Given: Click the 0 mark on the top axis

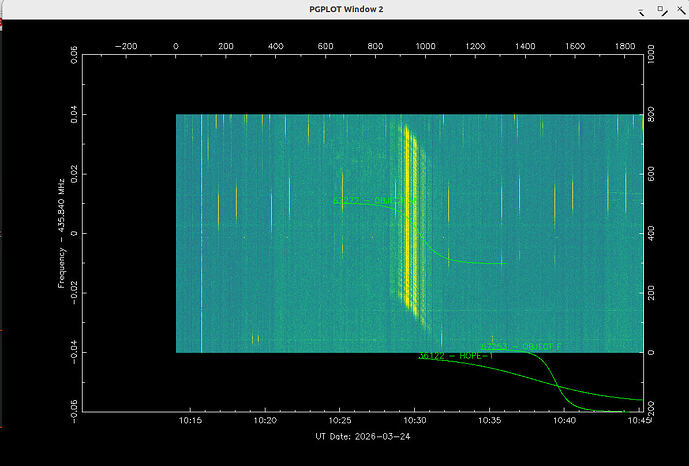Looking at the screenshot, I should (176, 46).
